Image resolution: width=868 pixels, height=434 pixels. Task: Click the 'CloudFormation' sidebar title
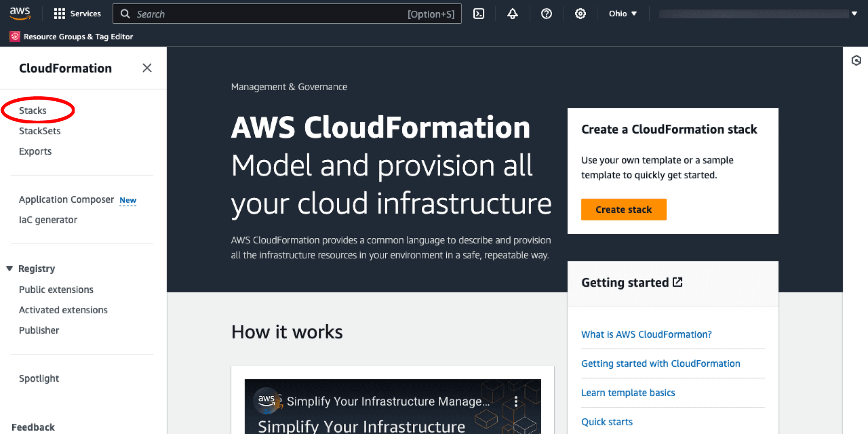click(x=65, y=68)
